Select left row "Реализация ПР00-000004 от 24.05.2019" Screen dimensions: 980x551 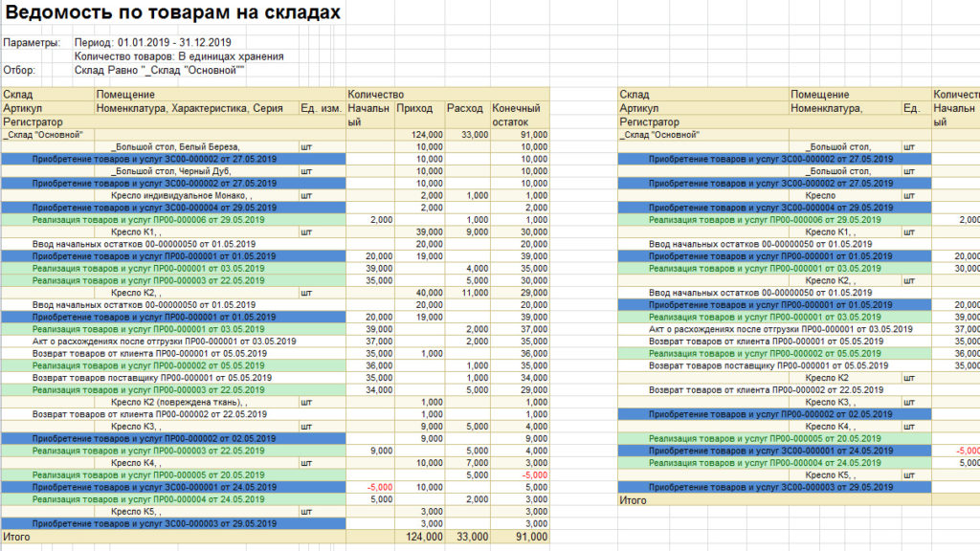click(x=174, y=499)
